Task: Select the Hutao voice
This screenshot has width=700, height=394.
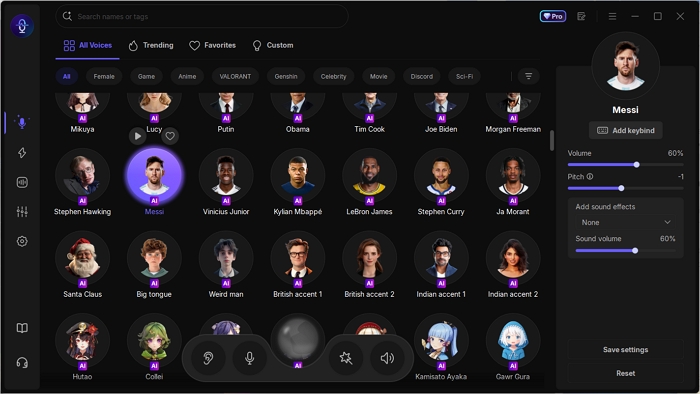Action: (x=83, y=347)
